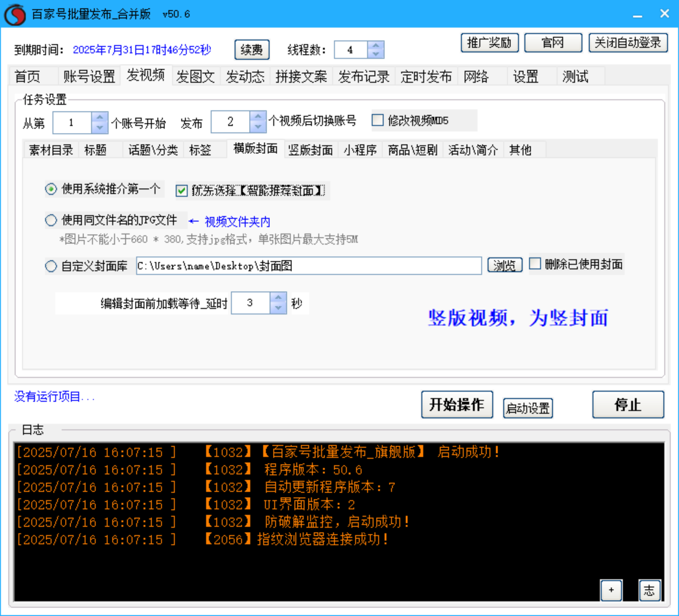Screen dimensions: 679x616
Task: Close the 百家号批量发布 window
Action: pos(665,14)
